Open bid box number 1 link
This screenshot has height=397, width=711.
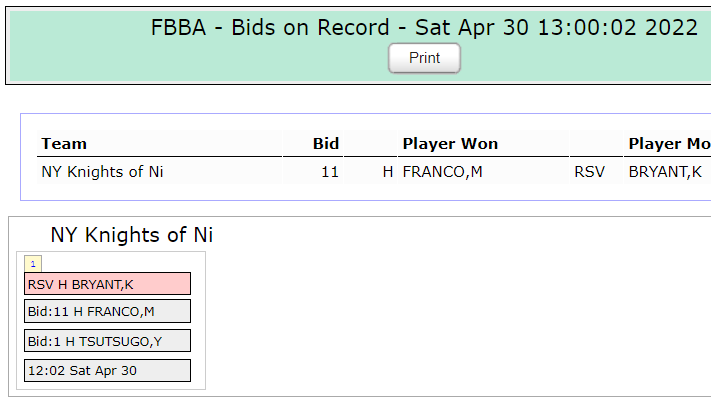(33, 264)
